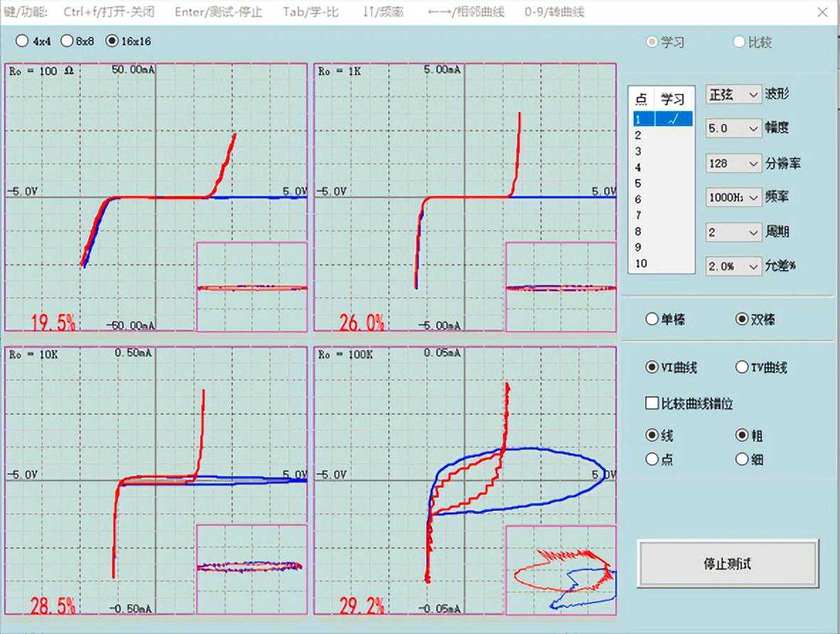Click the inset thumbnail in the Ro = 100 Ω plot
The width and height of the screenshot is (840, 634).
(252, 287)
